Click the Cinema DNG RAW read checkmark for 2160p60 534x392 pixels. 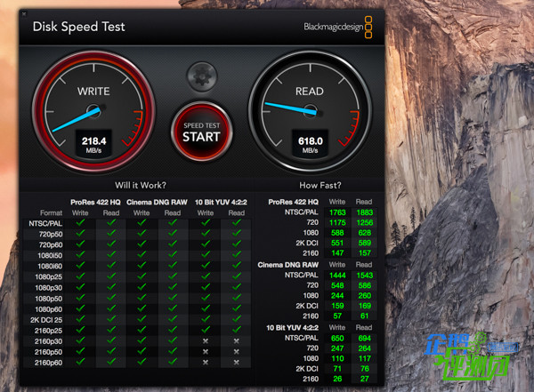click(173, 362)
